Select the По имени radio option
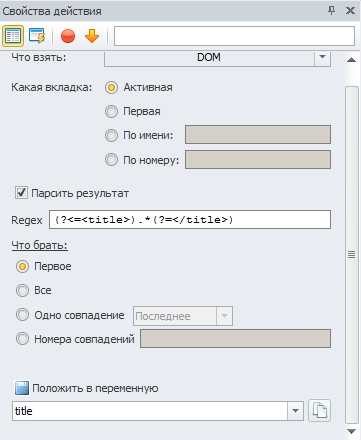 [x=111, y=135]
